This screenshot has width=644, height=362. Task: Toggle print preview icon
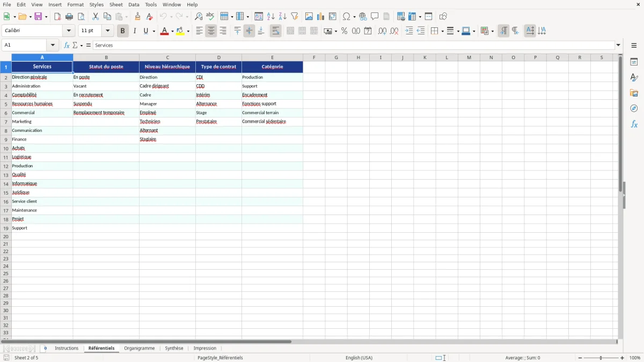click(81, 17)
